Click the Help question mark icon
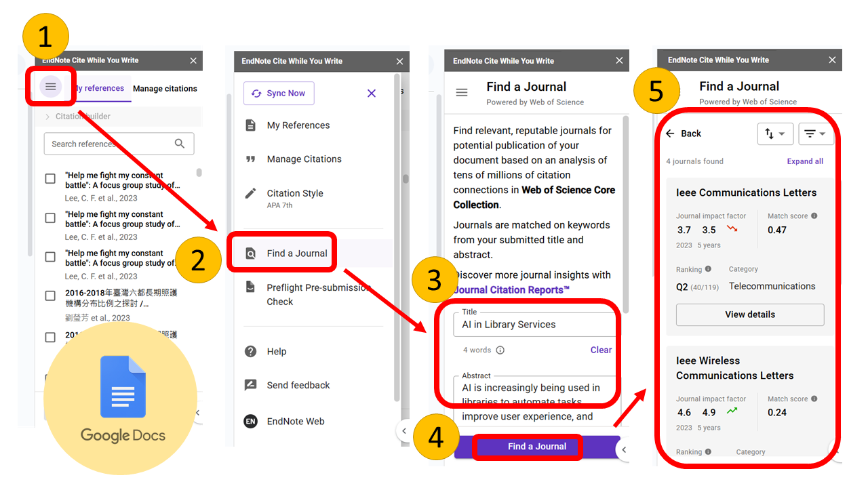This screenshot has width=868, height=488. click(251, 351)
